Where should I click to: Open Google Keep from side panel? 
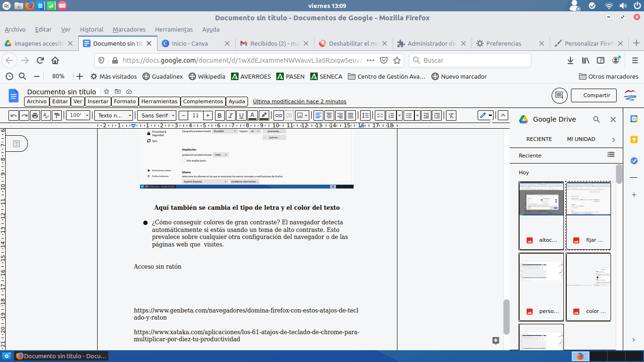pos(634,140)
